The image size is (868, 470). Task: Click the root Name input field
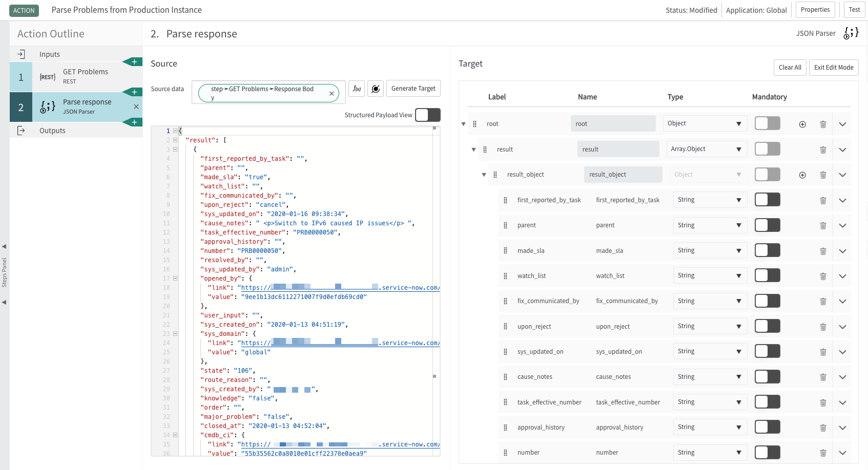[x=613, y=123]
